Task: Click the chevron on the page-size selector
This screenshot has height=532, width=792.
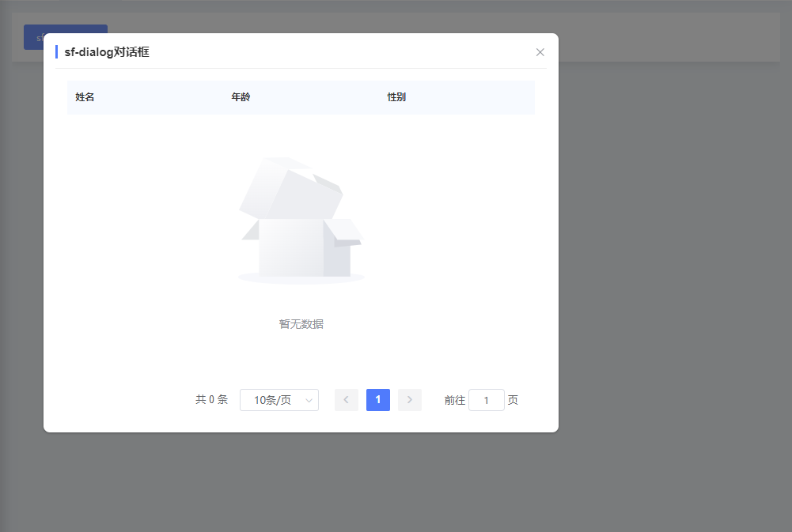Action: pyautogui.click(x=307, y=400)
